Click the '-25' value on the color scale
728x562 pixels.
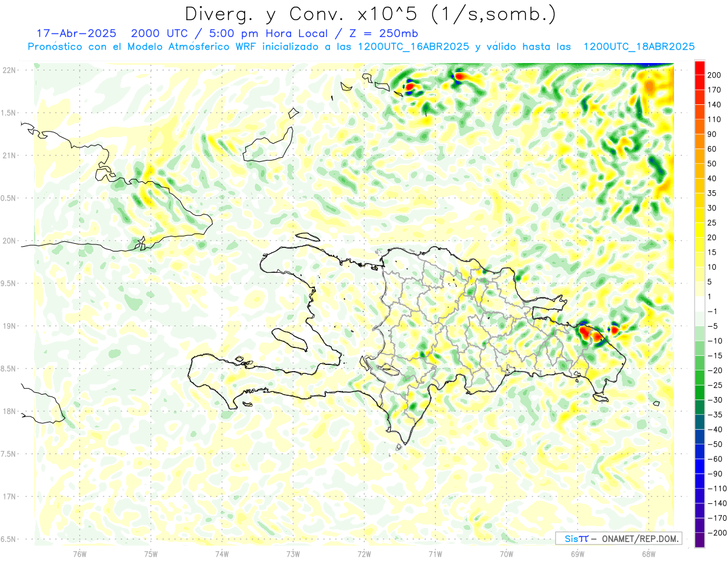714,385
